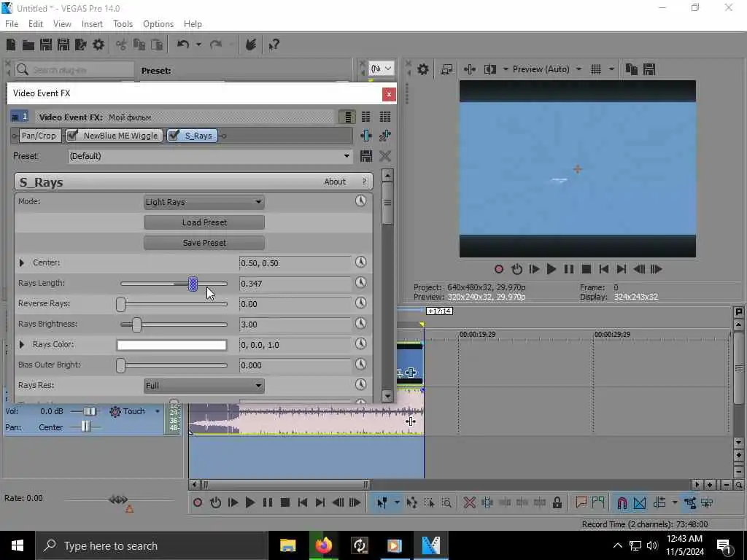Undo the last action
Screen dimensions: 747x560
183,44
